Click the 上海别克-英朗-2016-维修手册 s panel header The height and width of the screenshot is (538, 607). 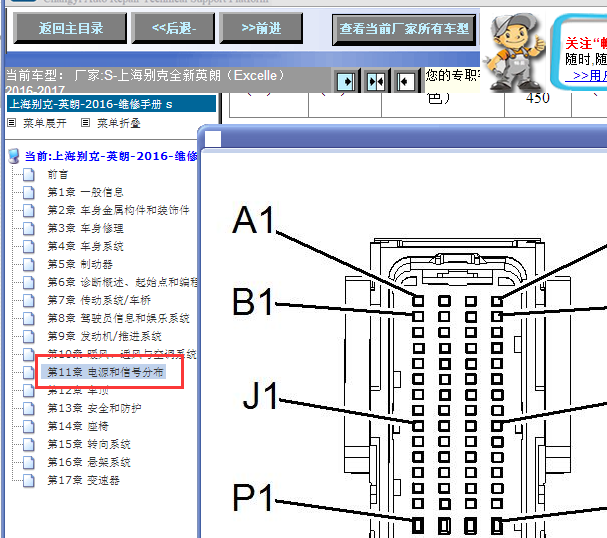(x=111, y=104)
